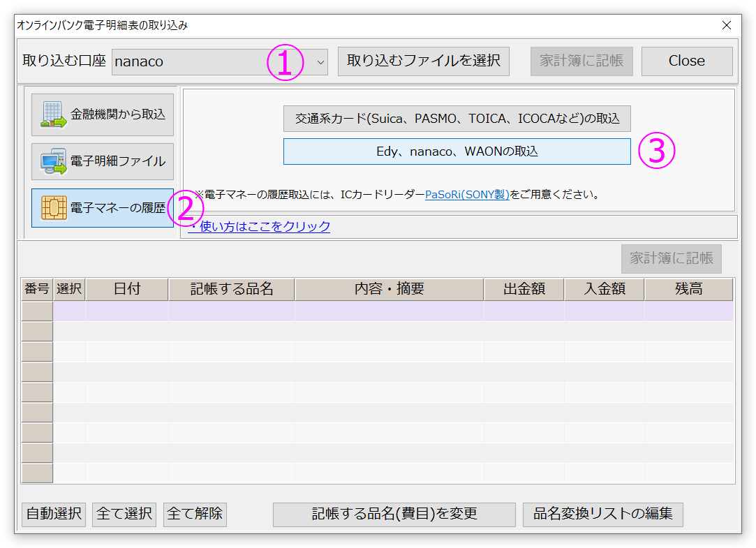Click the 取り込むファイルを選択 file selection button

pyautogui.click(x=423, y=61)
